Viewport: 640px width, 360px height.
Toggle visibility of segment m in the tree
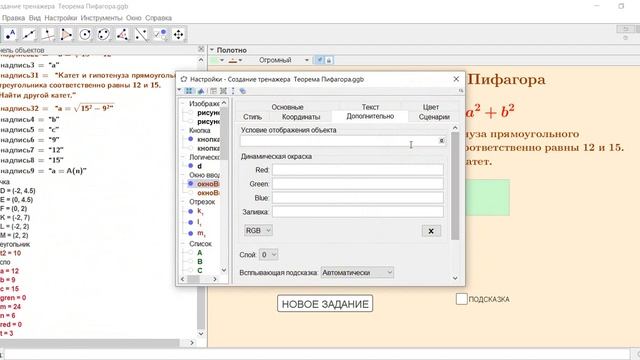(190, 233)
